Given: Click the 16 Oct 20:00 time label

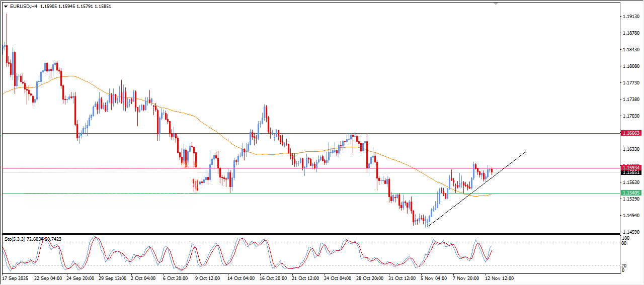Looking at the screenshot, I should click(x=273, y=278).
